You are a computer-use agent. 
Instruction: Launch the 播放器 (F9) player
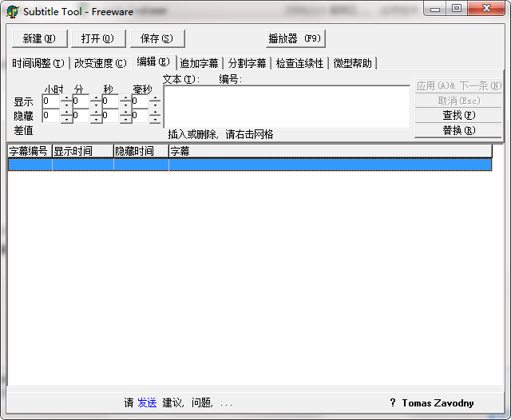click(295, 38)
